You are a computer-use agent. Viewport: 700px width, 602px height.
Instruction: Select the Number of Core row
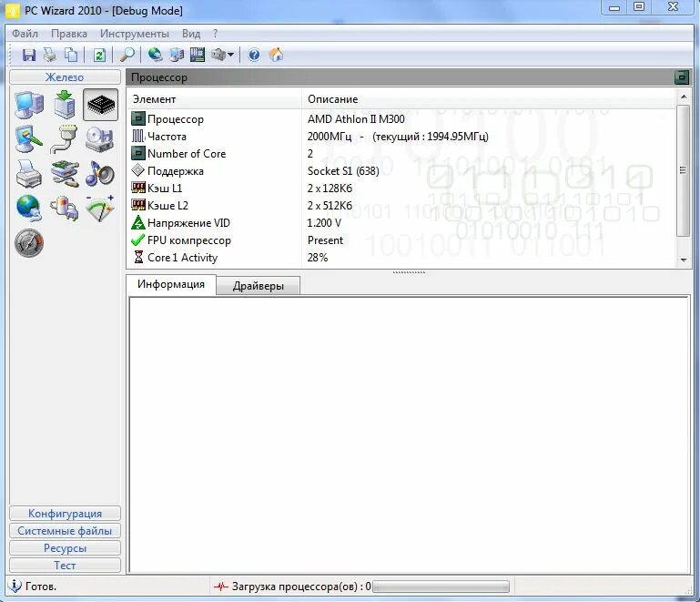click(x=401, y=154)
